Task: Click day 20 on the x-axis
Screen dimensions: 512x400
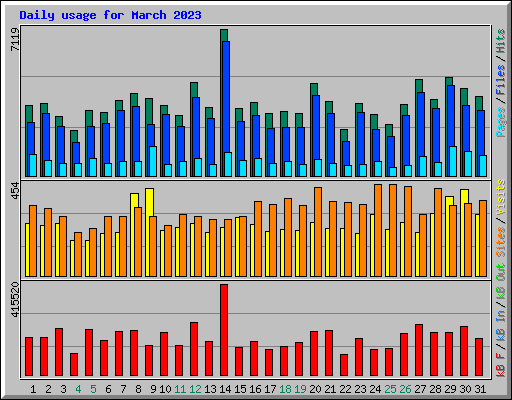Action: click(x=315, y=389)
